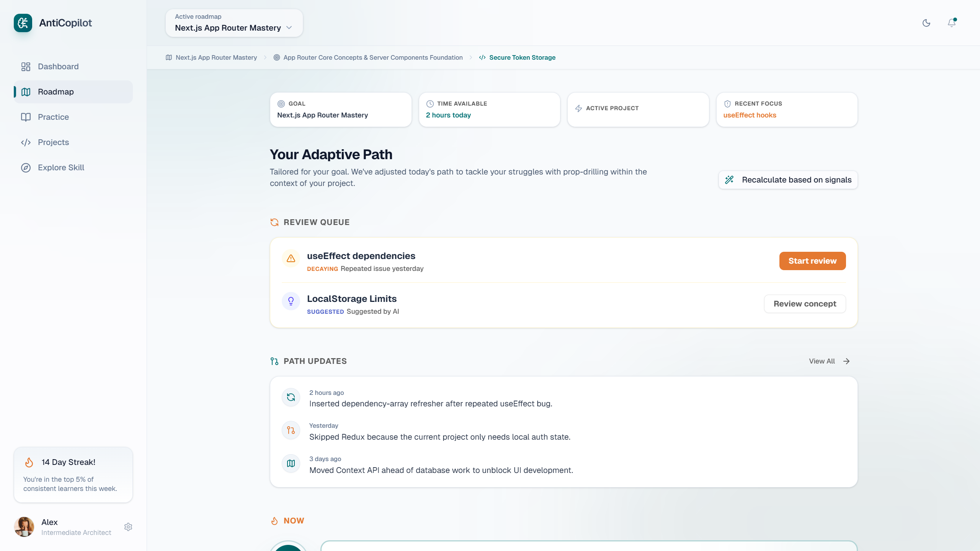Click the Explore Skill compass icon

click(26, 168)
